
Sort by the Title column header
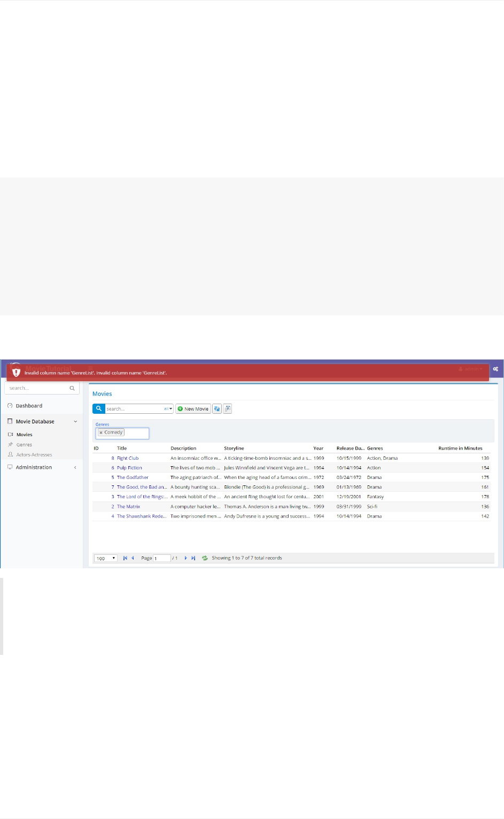point(122,449)
